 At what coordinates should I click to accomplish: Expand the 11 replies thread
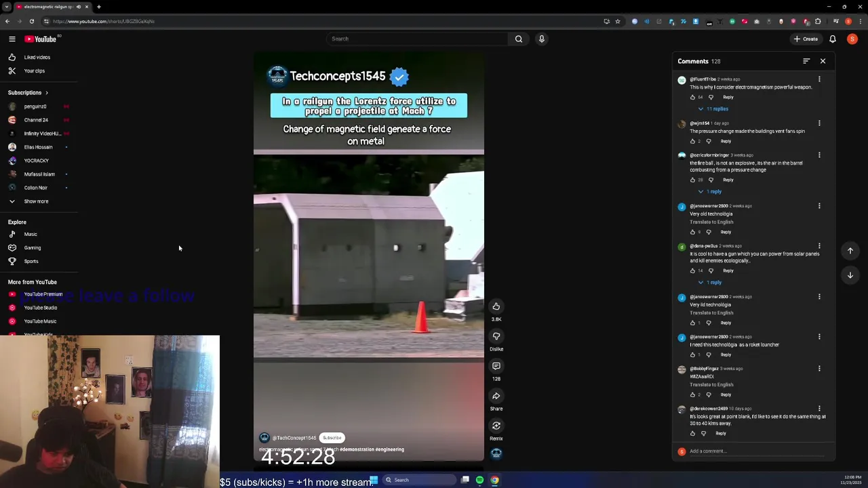pyautogui.click(x=713, y=108)
